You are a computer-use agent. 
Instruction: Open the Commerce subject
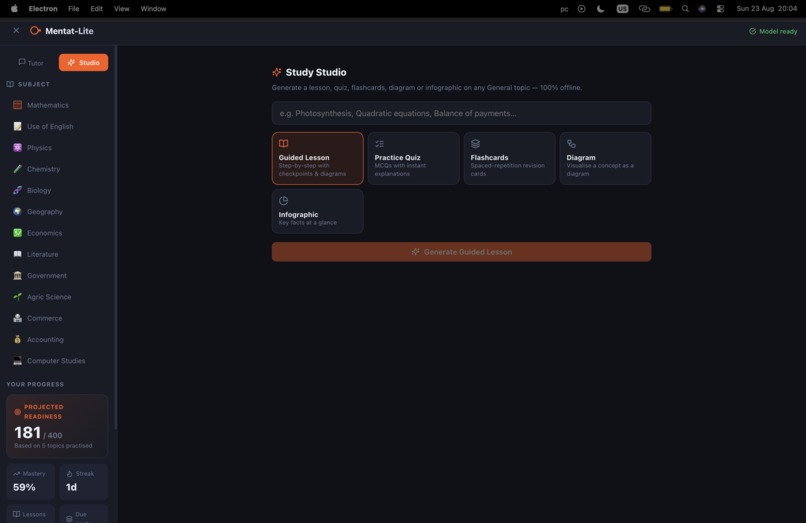(57, 318)
